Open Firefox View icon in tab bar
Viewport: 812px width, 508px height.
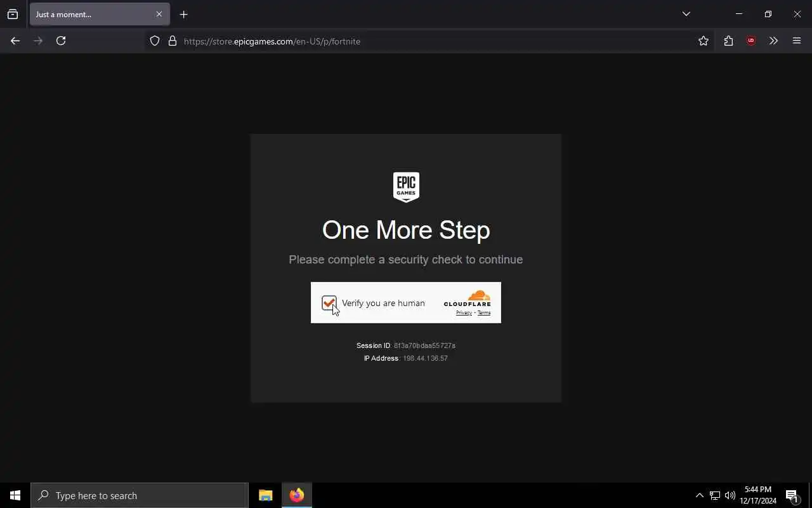point(13,14)
